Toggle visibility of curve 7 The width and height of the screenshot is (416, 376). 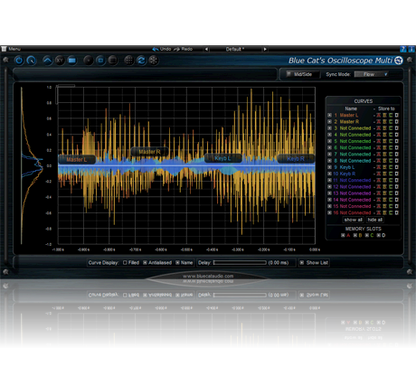(330, 154)
